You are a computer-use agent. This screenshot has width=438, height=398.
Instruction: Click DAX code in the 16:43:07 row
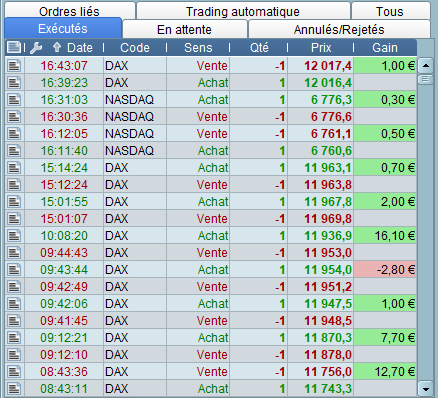click(x=117, y=66)
